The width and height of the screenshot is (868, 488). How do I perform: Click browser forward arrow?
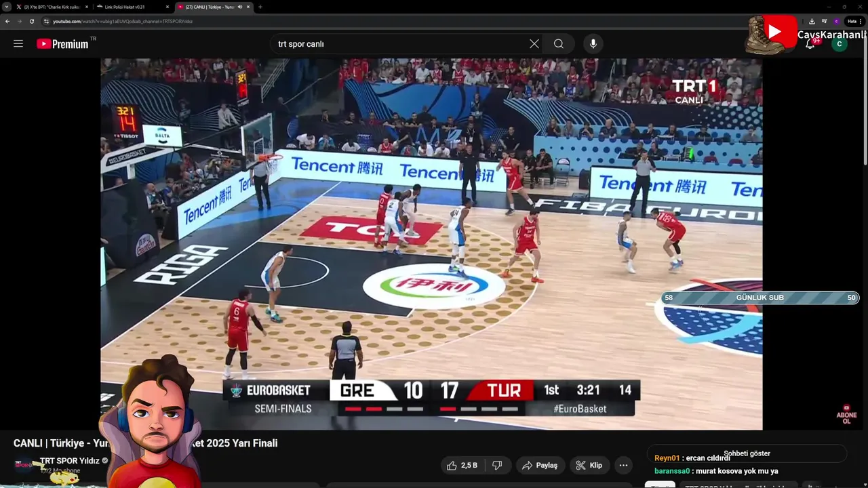click(19, 21)
